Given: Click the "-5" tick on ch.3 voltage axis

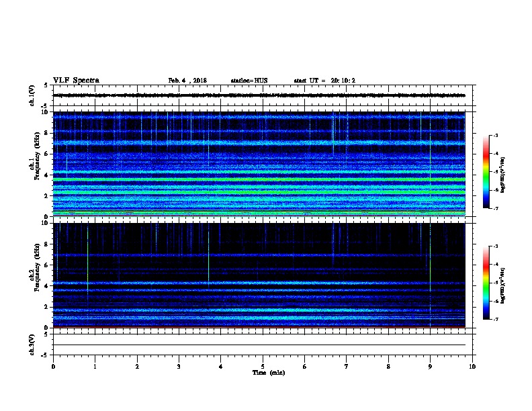Looking at the screenshot, I should tap(46, 355).
